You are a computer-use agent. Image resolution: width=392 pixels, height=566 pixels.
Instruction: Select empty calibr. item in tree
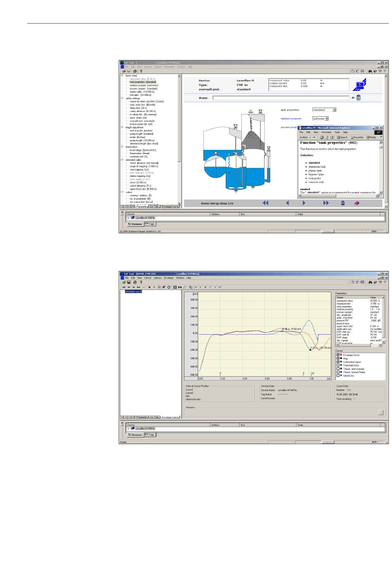(x=142, y=92)
